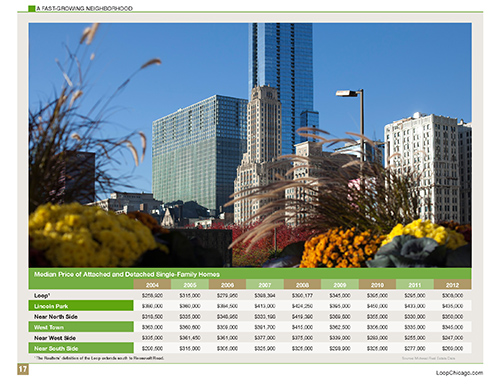Click the Near South Side price for 2004
This screenshot has height=386, width=500.
coord(152,349)
